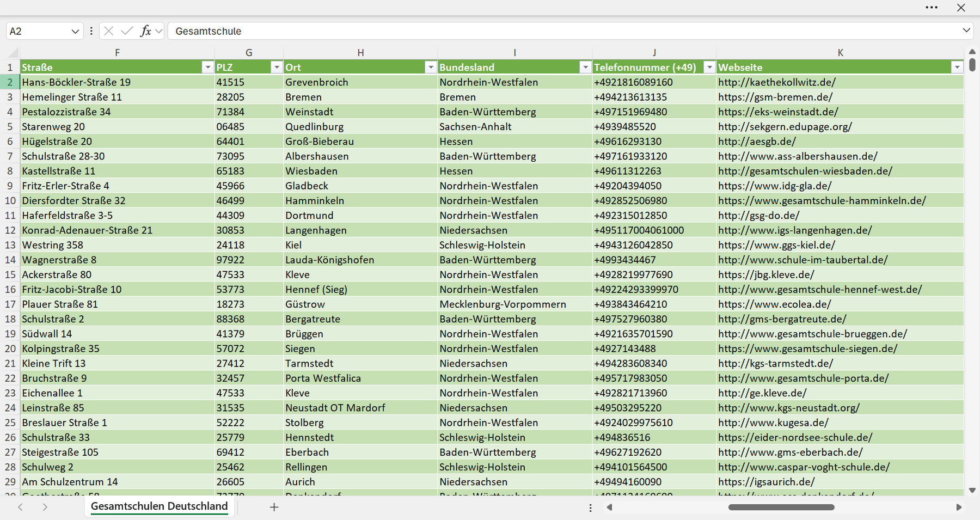Viewport: 980px width, 520px height.
Task: Expand the Name Box dropdown arrow
Action: pyautogui.click(x=75, y=32)
